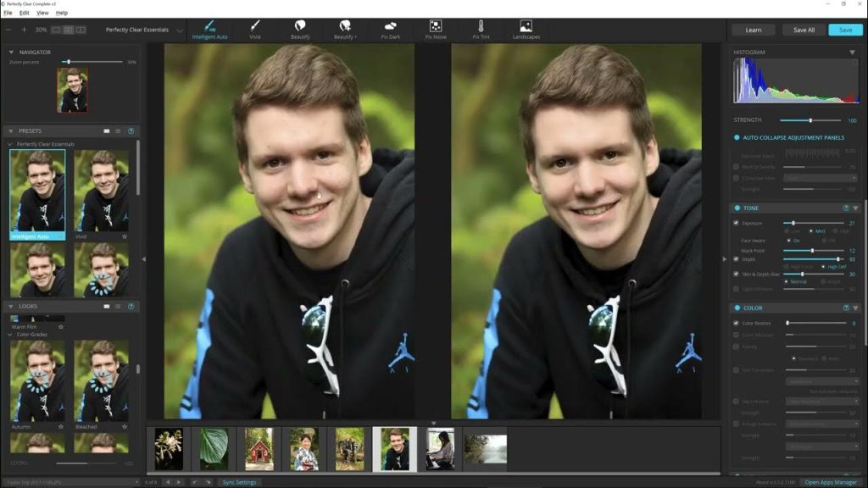This screenshot has width=868, height=488.
Task: Open the Edit menu
Action: [x=25, y=12]
